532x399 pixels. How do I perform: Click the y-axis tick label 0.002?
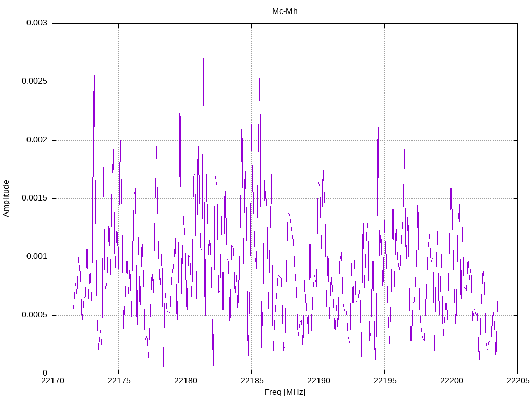tap(37, 140)
